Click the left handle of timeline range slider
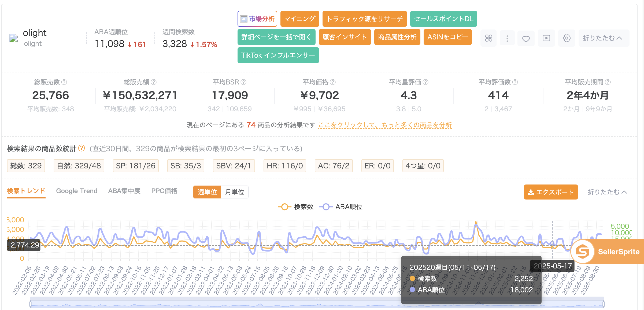 31,304
